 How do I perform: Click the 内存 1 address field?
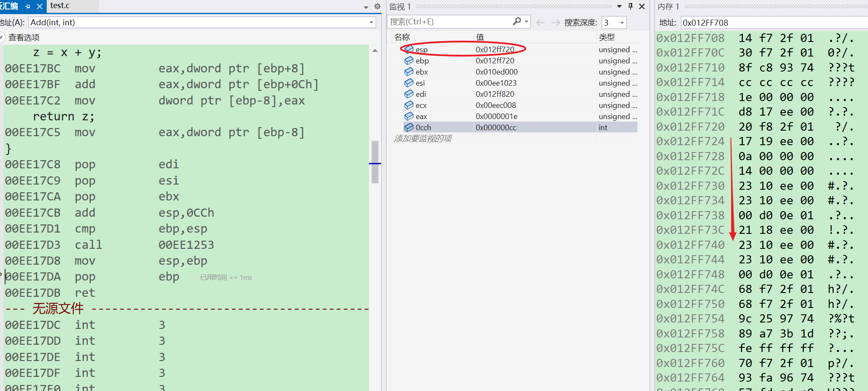pyautogui.click(x=774, y=23)
